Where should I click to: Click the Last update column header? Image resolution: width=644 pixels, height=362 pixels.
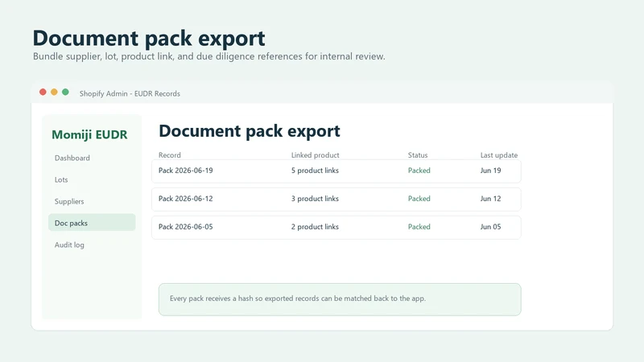coord(499,155)
